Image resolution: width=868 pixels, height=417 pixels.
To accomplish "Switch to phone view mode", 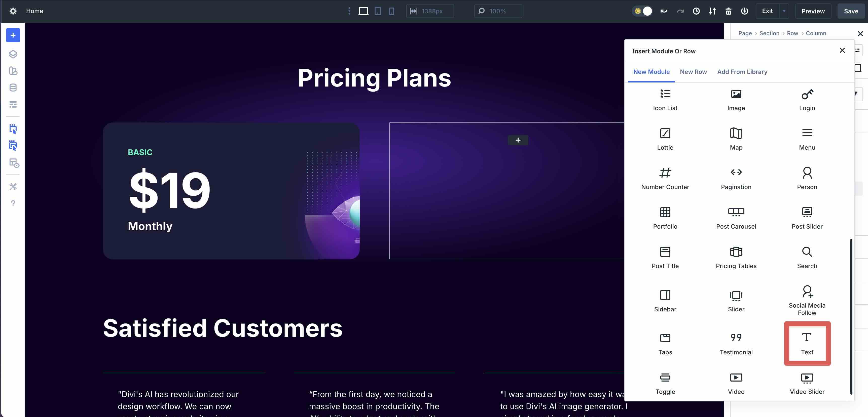I will [x=391, y=11].
